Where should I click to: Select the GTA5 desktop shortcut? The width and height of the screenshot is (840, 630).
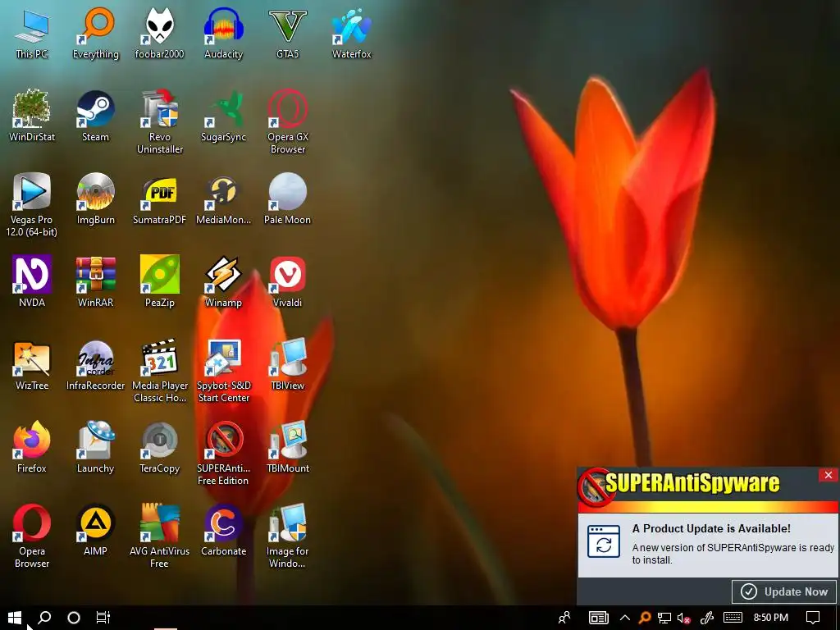288,32
